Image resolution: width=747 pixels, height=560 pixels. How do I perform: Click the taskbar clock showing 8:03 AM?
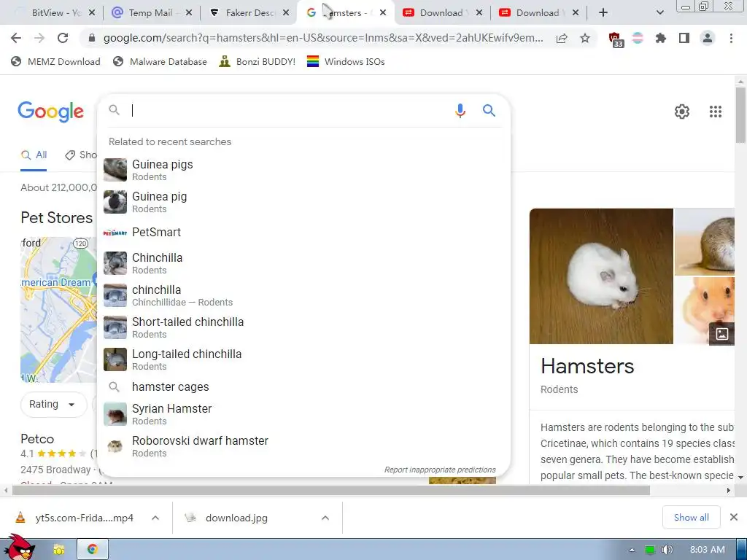click(x=707, y=550)
